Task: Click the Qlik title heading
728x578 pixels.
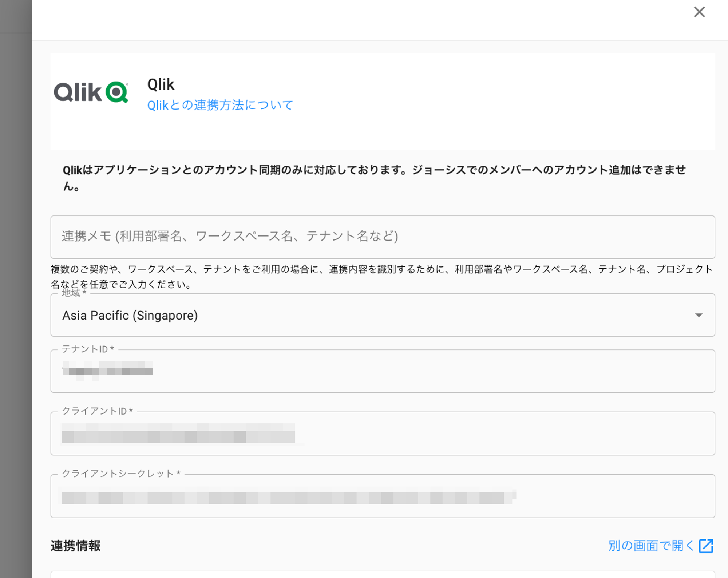Action: [161, 84]
